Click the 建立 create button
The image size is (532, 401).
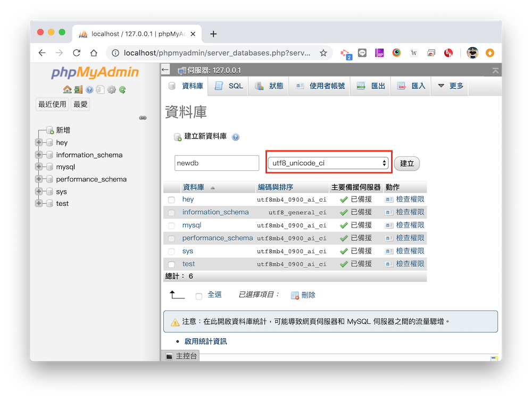(407, 163)
